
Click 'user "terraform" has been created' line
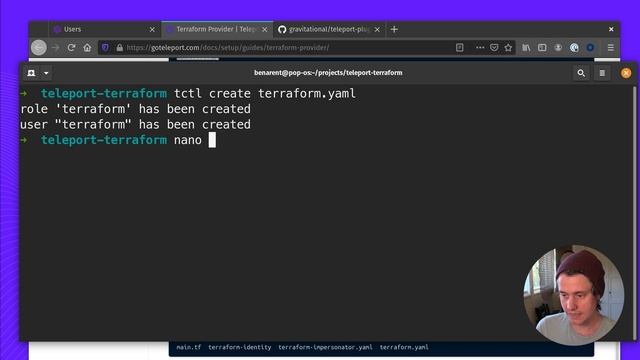point(136,124)
